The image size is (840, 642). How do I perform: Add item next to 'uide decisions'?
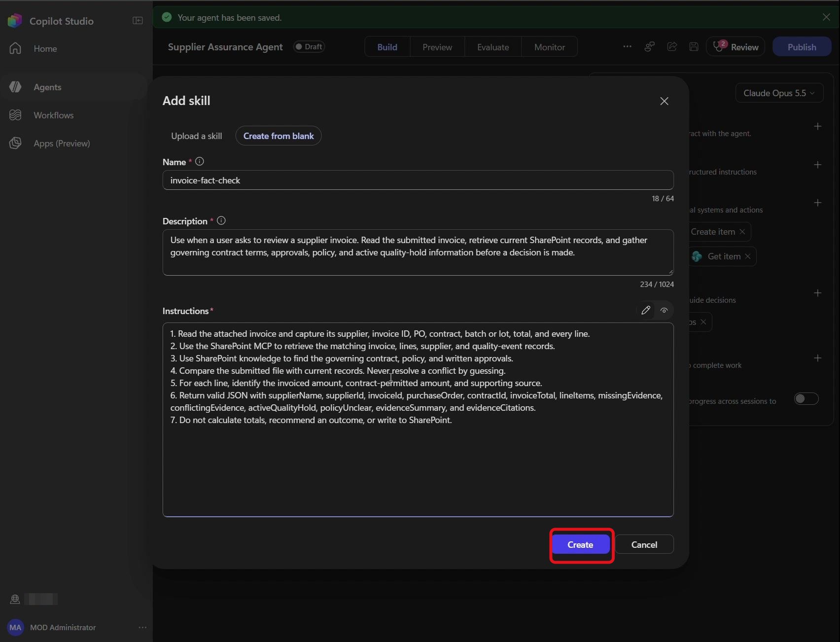818,293
